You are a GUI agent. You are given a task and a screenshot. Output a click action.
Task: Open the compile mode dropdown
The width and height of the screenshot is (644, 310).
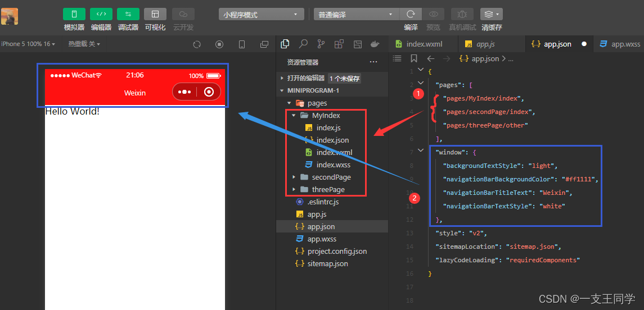click(x=356, y=15)
